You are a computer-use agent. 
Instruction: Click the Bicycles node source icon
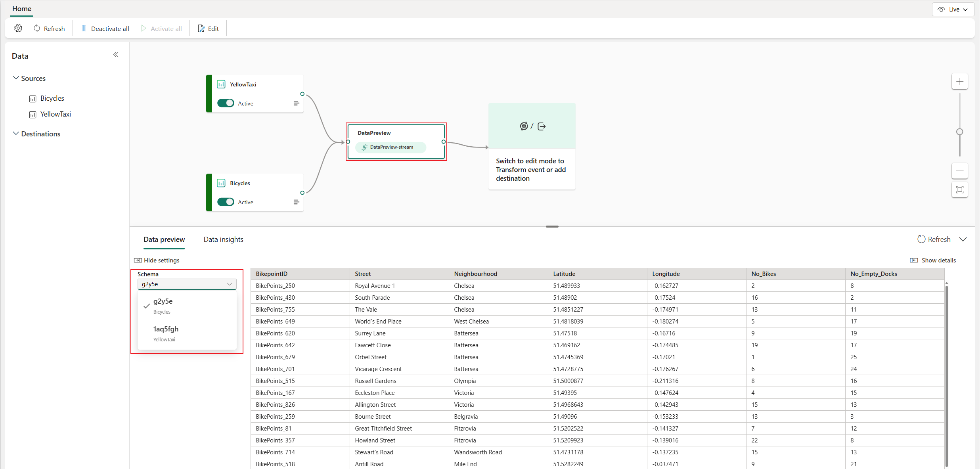tap(221, 183)
